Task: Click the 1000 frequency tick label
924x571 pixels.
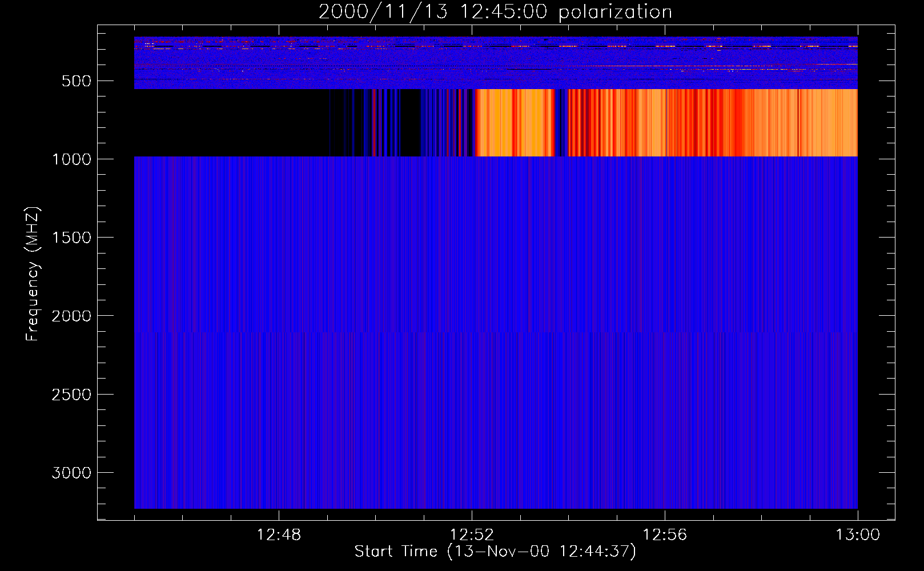Action: (x=71, y=159)
